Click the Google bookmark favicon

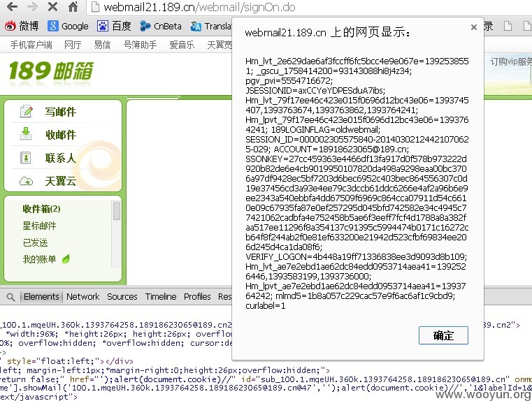(53, 26)
